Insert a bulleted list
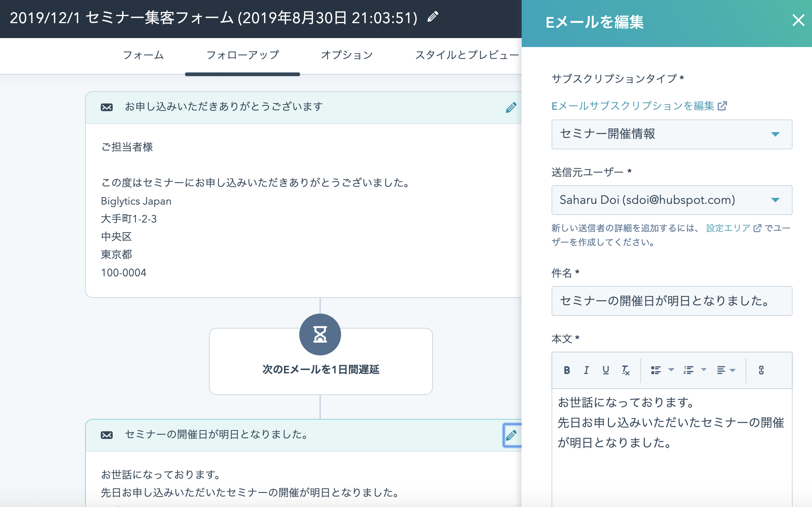Image resolution: width=812 pixels, height=507 pixels. pyautogui.click(x=656, y=370)
